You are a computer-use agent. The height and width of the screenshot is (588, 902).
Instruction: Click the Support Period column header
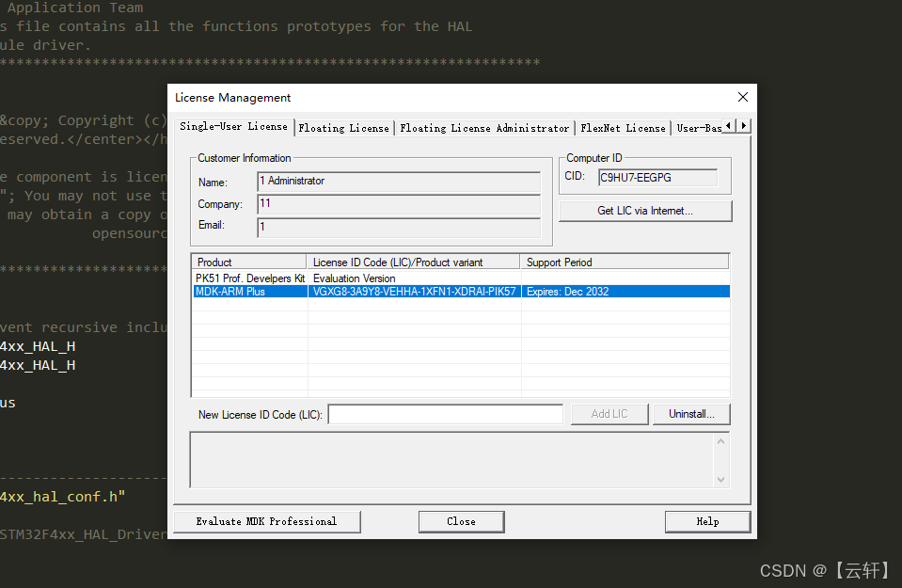(x=625, y=262)
